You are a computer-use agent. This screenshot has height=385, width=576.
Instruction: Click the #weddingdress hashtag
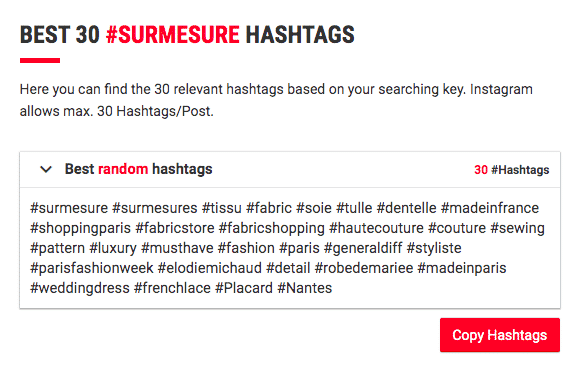(80, 288)
